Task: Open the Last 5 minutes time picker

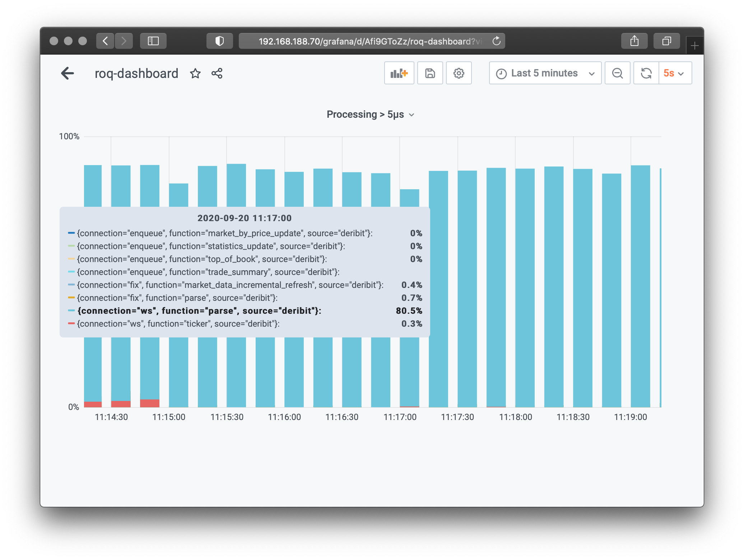Action: 545,73
